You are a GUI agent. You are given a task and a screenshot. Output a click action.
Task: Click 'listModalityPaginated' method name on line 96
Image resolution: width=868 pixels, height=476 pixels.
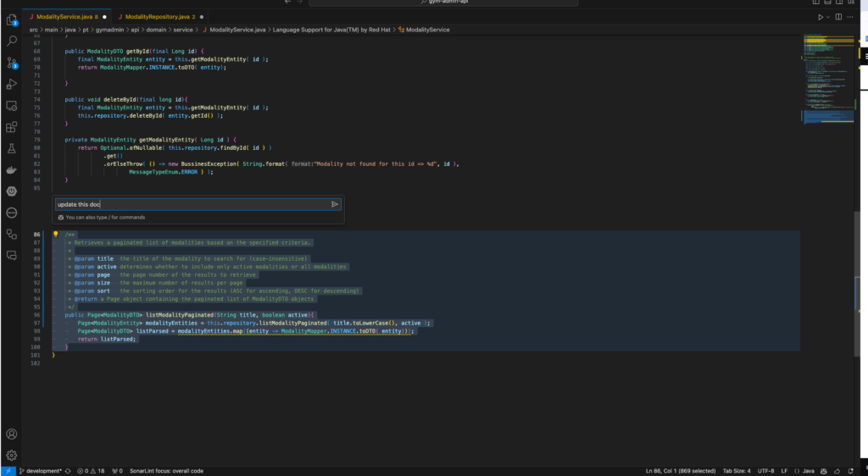[180, 314]
